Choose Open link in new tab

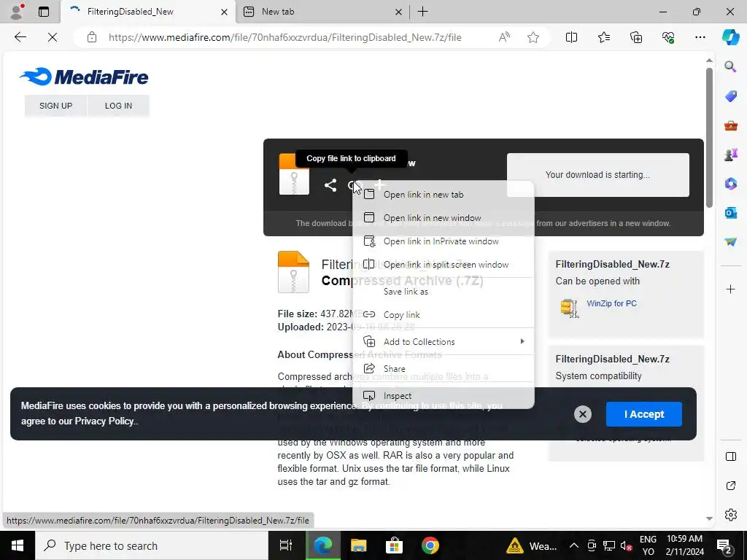[443, 194]
